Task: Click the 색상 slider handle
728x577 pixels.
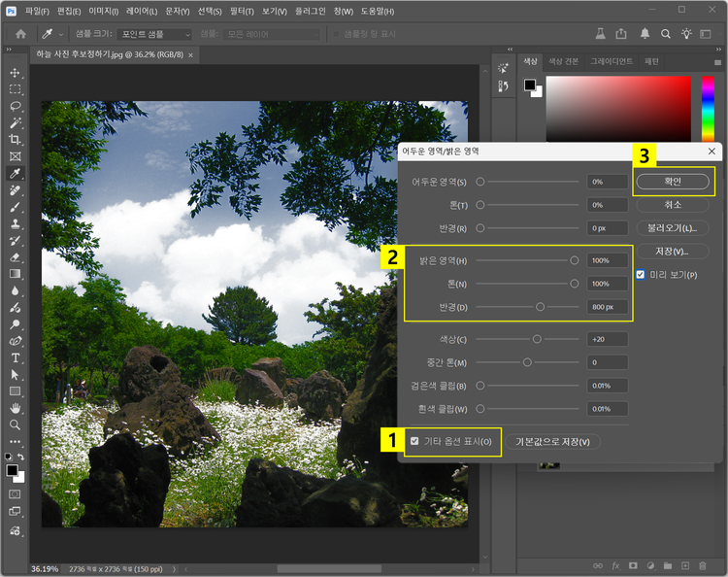Action: pos(537,339)
